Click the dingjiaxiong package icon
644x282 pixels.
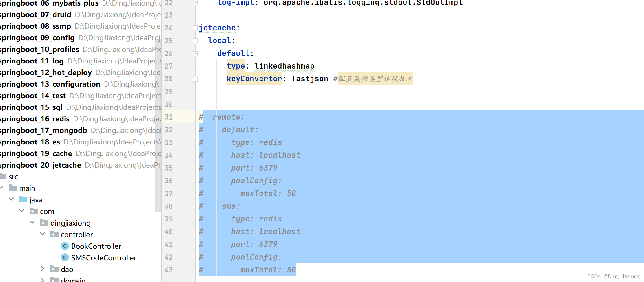(44, 223)
